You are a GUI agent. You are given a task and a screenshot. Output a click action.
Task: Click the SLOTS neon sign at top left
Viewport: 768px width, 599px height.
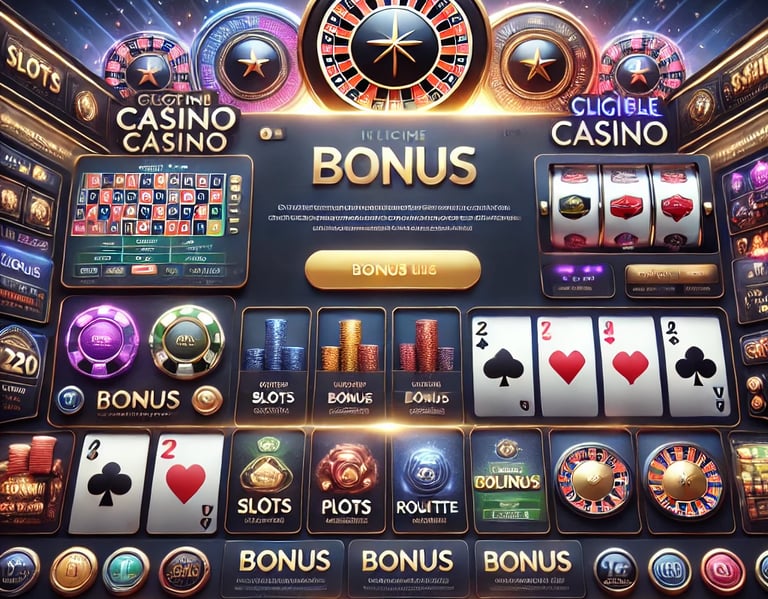coord(33,67)
